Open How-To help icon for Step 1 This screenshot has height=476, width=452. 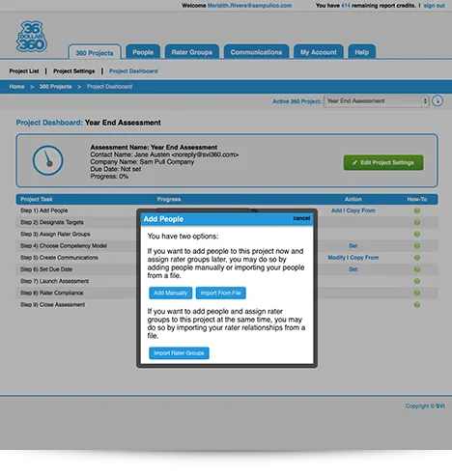(417, 210)
